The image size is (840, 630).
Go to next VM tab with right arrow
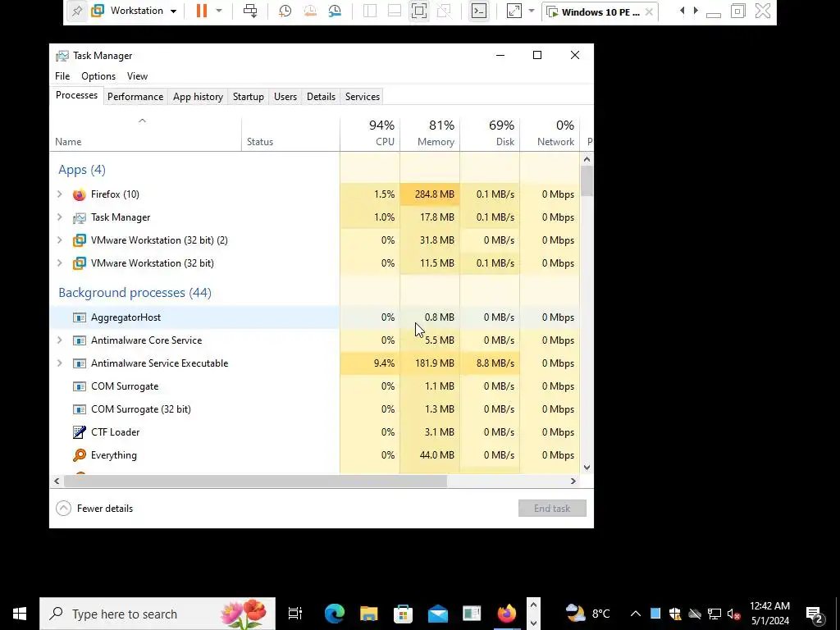[696, 11]
